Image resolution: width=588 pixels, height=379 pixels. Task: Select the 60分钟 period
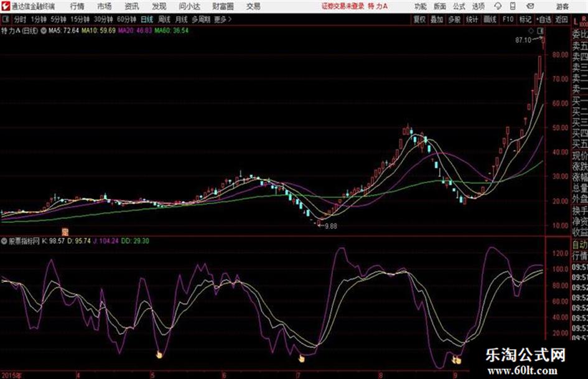(x=127, y=19)
